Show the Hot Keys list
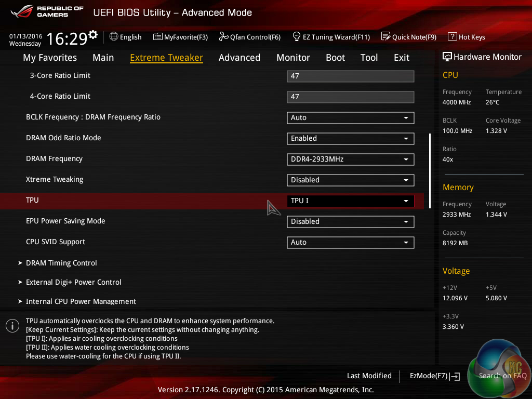The width and height of the screenshot is (532, 399). pos(467,37)
